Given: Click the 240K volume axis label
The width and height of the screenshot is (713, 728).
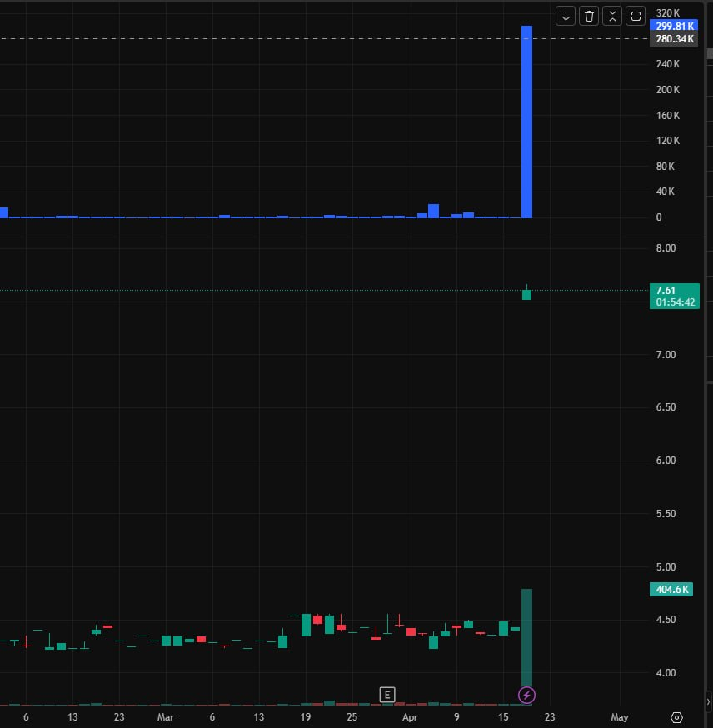Looking at the screenshot, I should [667, 64].
